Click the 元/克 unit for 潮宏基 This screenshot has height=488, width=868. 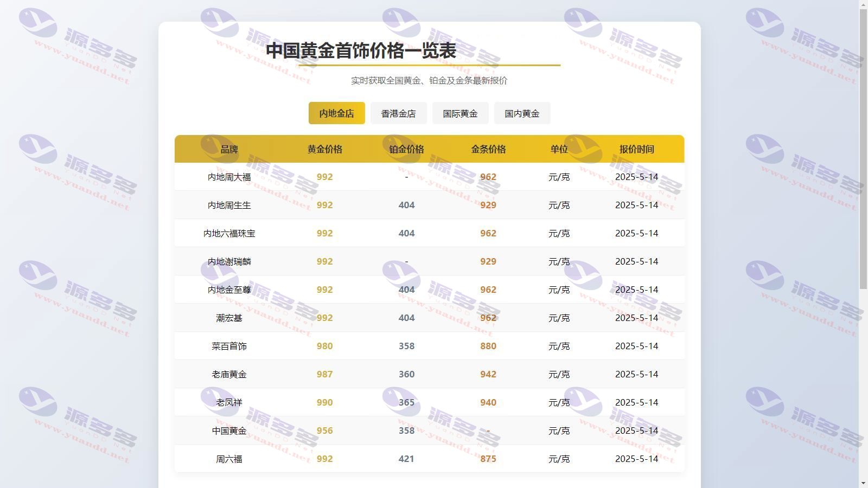tap(559, 318)
